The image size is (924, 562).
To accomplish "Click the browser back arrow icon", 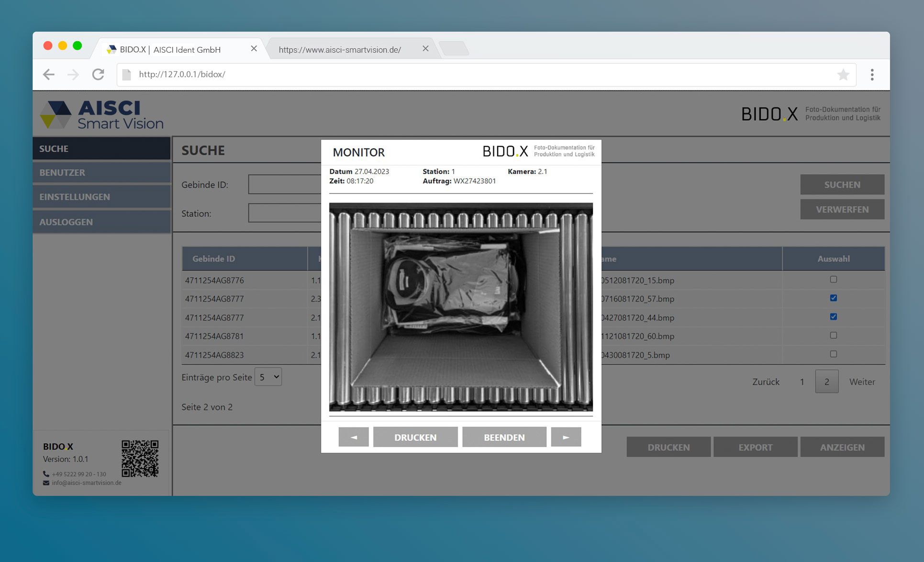I will [48, 74].
